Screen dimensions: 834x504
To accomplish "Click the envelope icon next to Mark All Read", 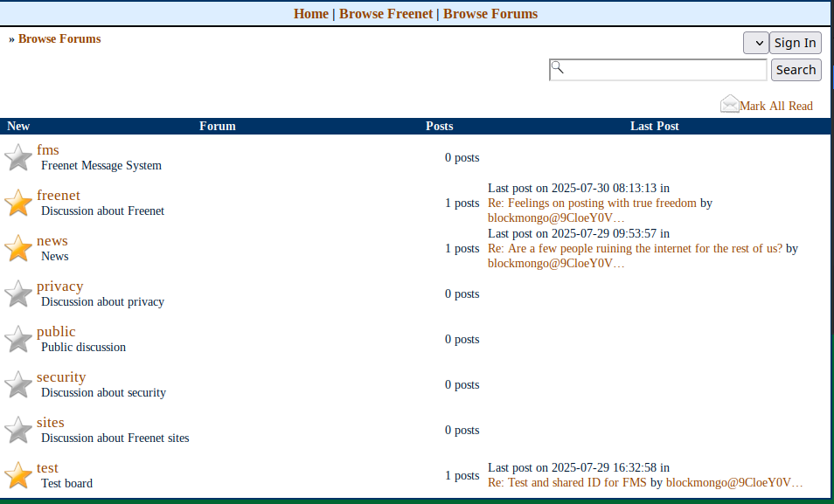I will tap(730, 104).
